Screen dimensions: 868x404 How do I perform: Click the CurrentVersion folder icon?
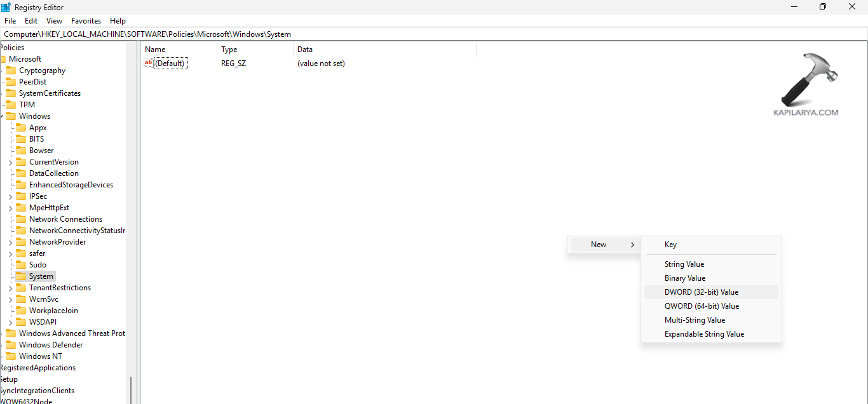pyautogui.click(x=21, y=162)
